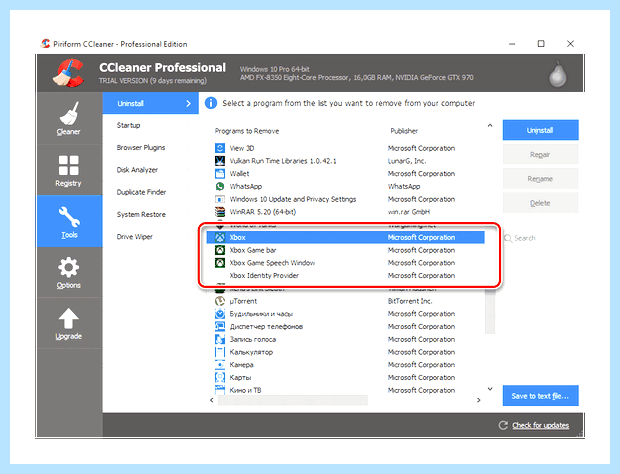The image size is (620, 474).
Task: Click the Карты program icon
Action: (220, 378)
